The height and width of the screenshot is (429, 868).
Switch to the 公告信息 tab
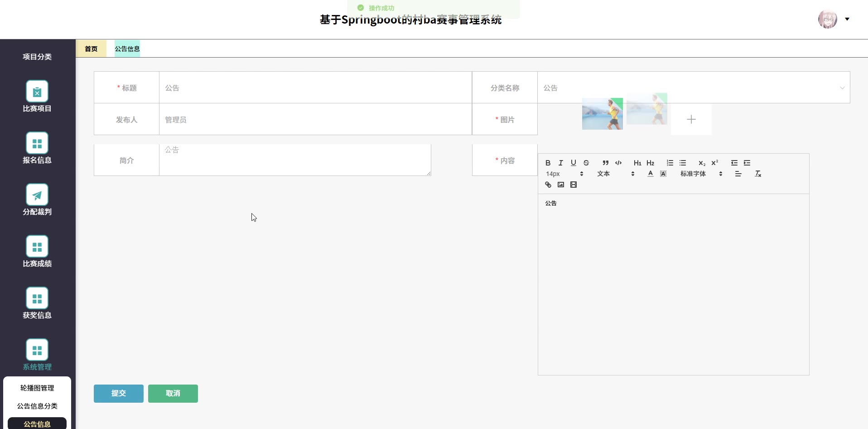[127, 49]
